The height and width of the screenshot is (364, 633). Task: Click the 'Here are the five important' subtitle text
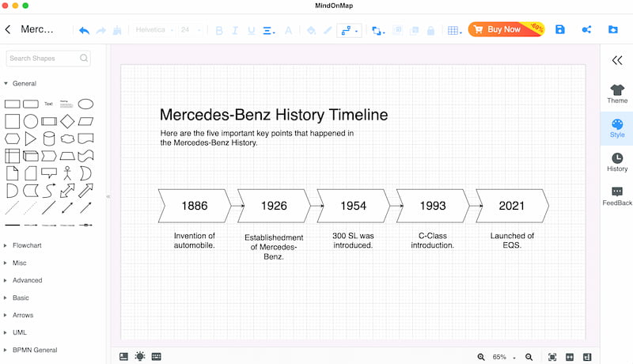(256, 138)
